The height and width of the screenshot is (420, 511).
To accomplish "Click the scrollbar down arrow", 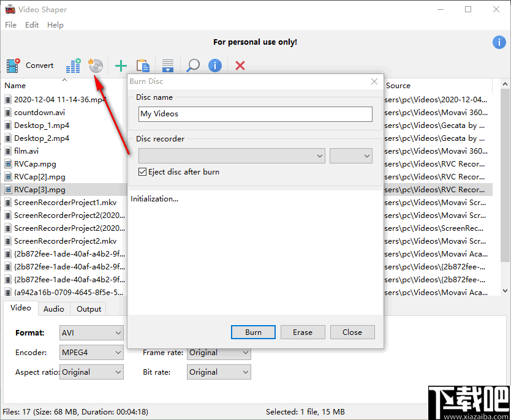I will 505,290.
